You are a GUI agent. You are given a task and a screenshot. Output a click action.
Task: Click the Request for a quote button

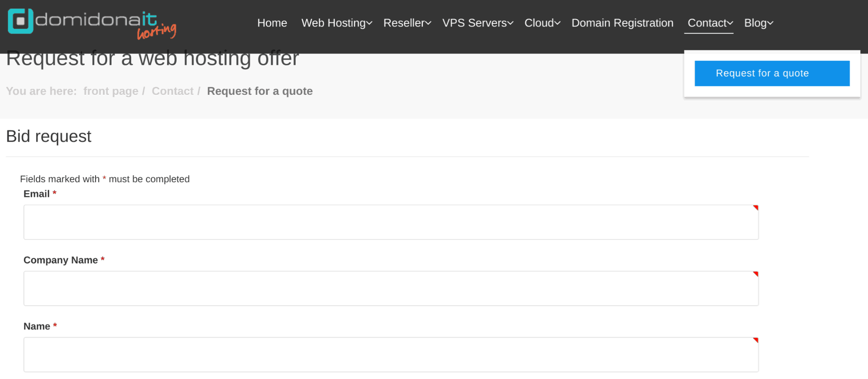[772, 73]
